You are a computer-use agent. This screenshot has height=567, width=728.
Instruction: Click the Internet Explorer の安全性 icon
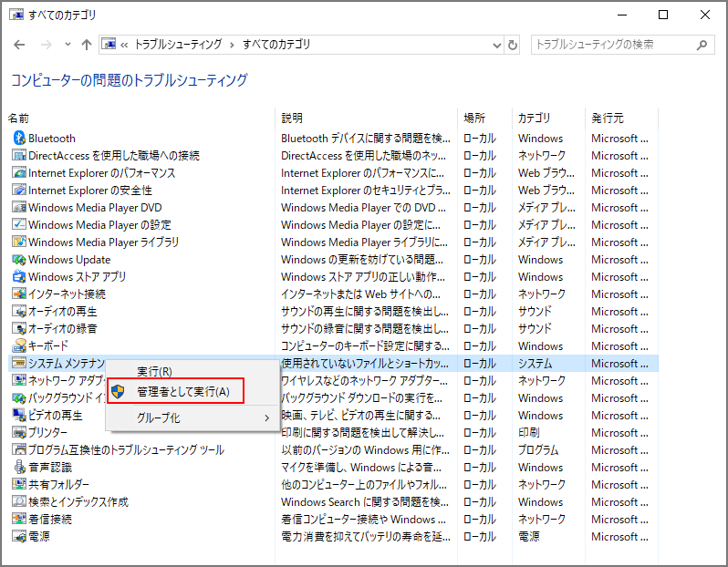click(x=19, y=191)
